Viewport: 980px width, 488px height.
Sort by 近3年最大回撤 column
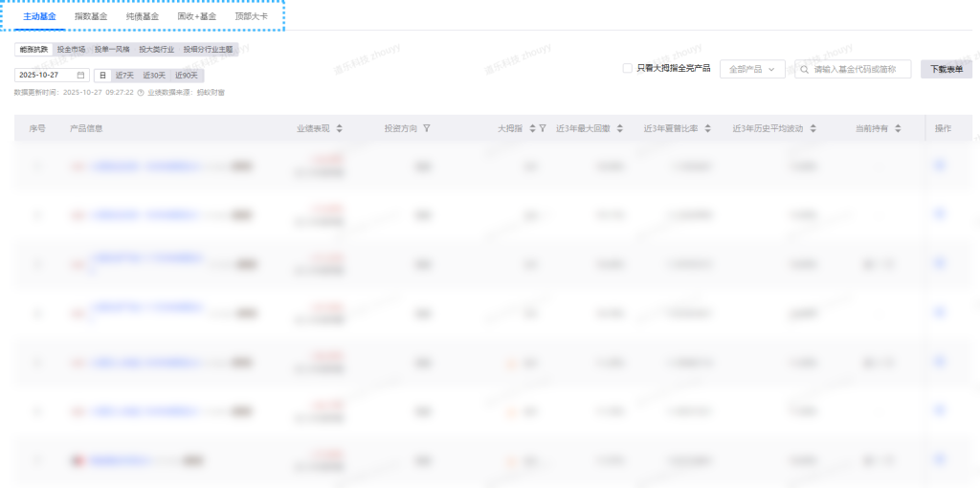coord(620,128)
